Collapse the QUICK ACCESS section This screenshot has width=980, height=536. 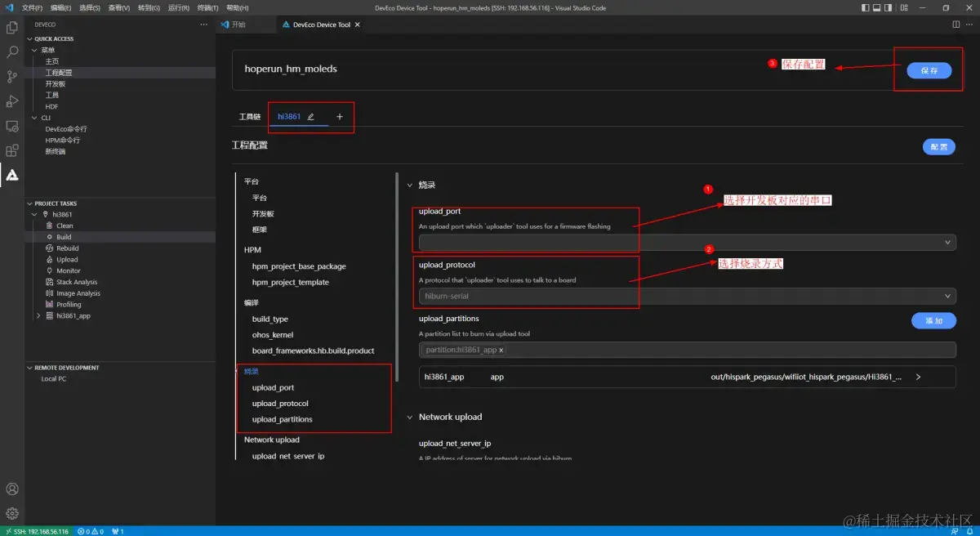29,39
